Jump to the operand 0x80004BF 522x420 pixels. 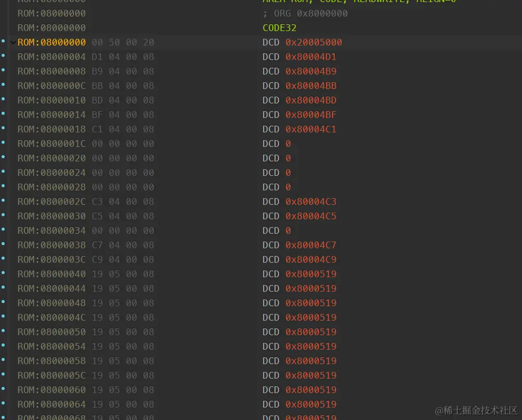pos(311,115)
